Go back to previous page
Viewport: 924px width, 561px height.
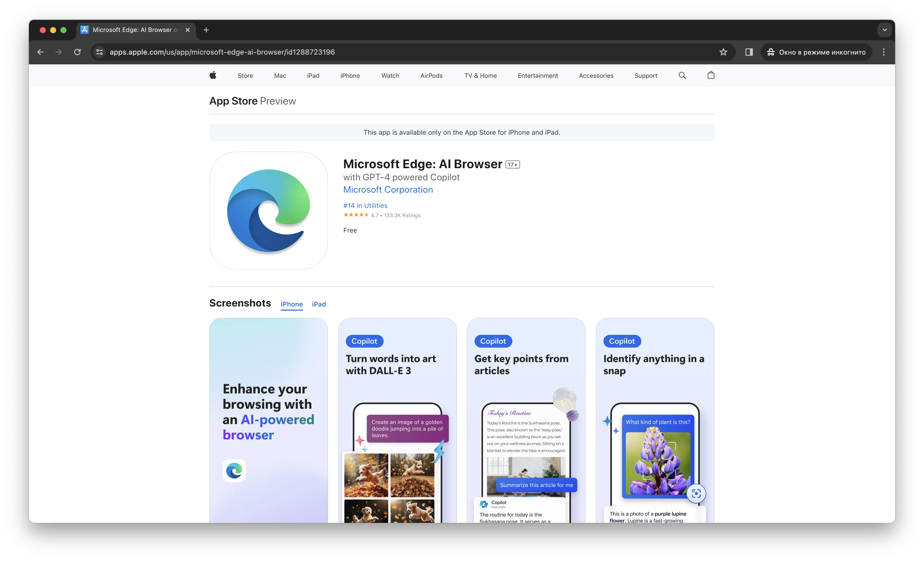point(40,52)
